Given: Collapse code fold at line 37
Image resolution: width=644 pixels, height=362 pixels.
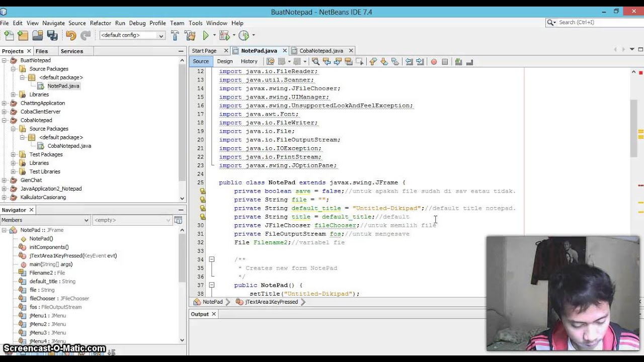Looking at the screenshot, I should (212, 285).
